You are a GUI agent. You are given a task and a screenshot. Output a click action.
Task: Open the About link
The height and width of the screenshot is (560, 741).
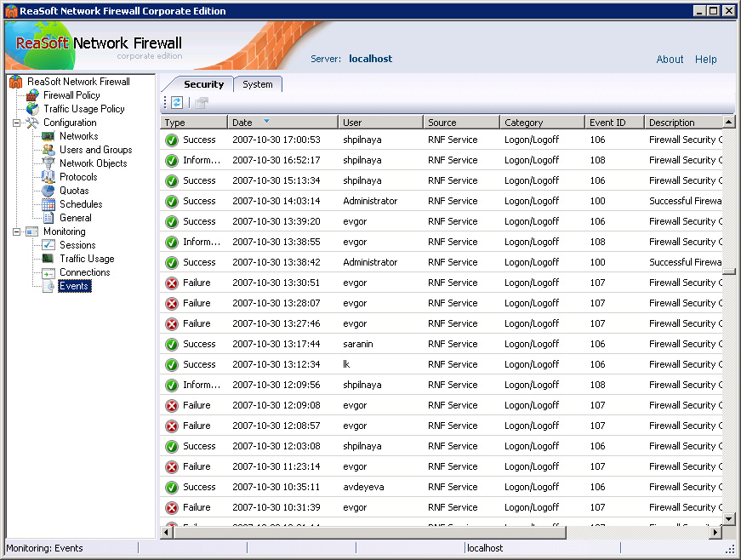pyautogui.click(x=670, y=59)
